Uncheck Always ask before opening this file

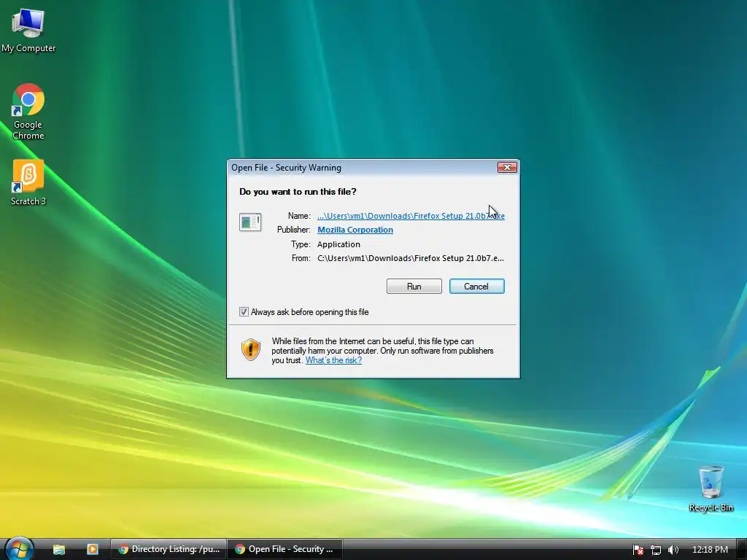[x=244, y=312]
